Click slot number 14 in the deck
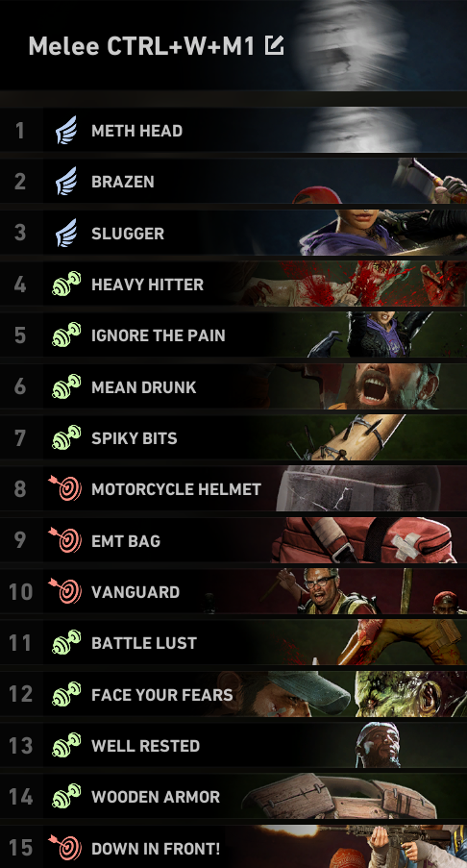Viewport: 467px width, 868px height. [21, 797]
